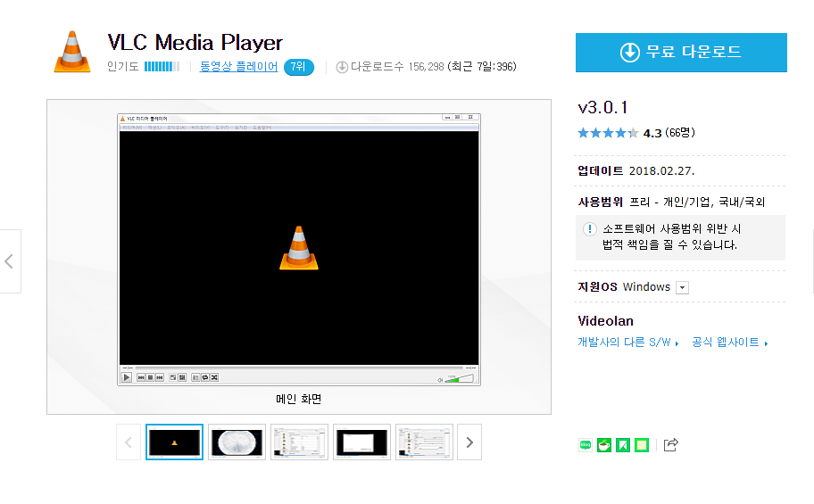Image resolution: width=814 pixels, height=504 pixels.
Task: Open 개발사의 다른 S/W link
Action: (627, 342)
